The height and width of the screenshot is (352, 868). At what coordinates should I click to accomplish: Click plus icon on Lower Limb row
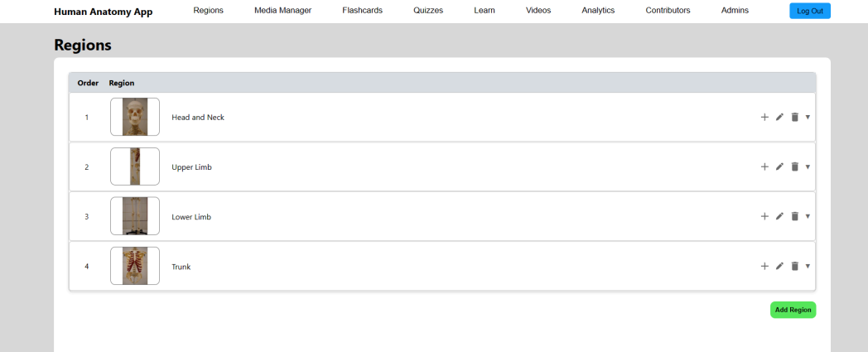pos(764,216)
